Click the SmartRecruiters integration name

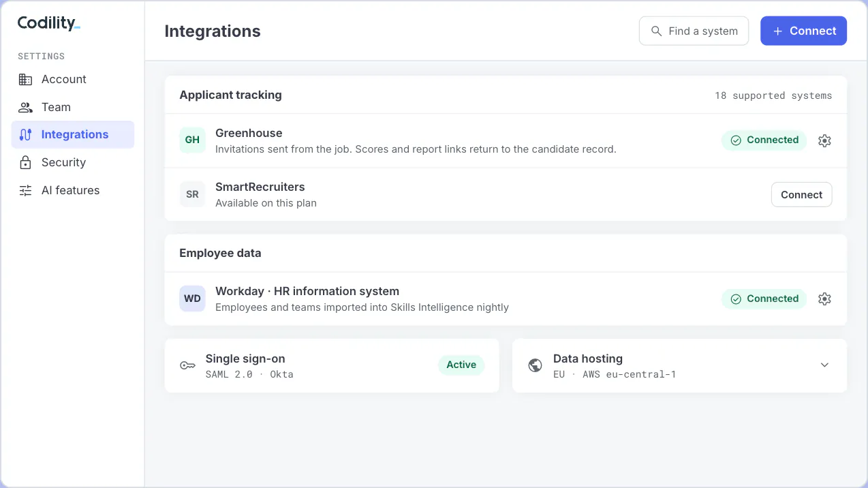pyautogui.click(x=260, y=187)
